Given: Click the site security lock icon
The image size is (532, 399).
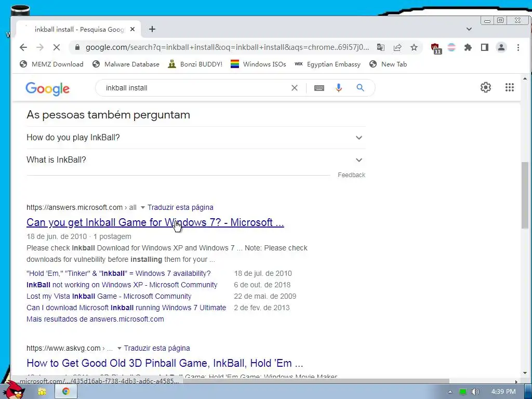Looking at the screenshot, I should pos(77,47).
